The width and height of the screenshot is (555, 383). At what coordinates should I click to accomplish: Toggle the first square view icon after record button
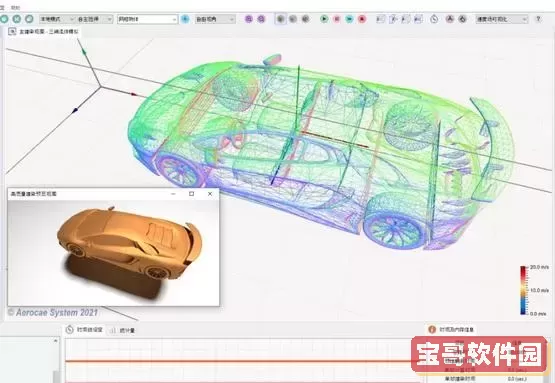click(x=380, y=19)
